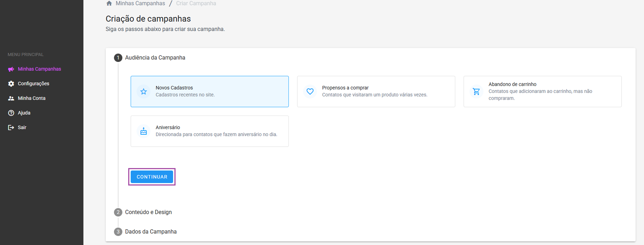Expand the Conteúdo e Design step

click(x=148, y=212)
